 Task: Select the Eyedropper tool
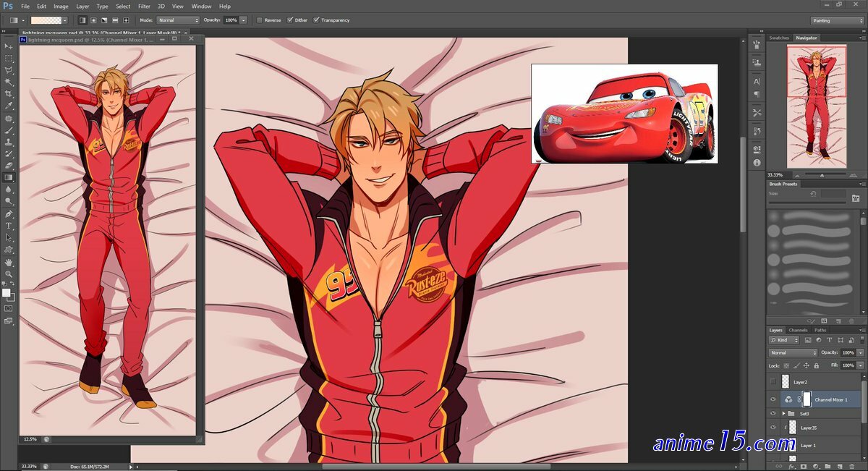point(9,106)
